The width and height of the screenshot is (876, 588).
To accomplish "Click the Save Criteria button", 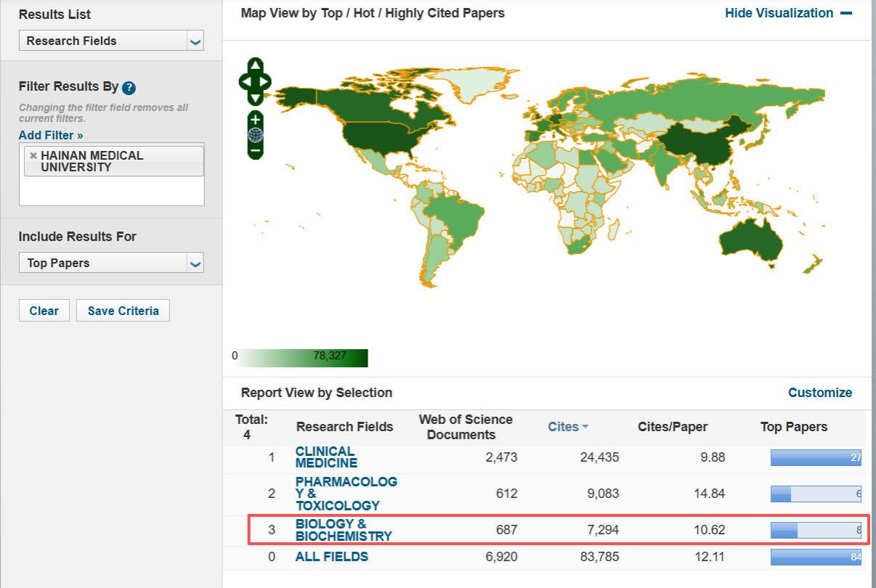I will [x=123, y=311].
